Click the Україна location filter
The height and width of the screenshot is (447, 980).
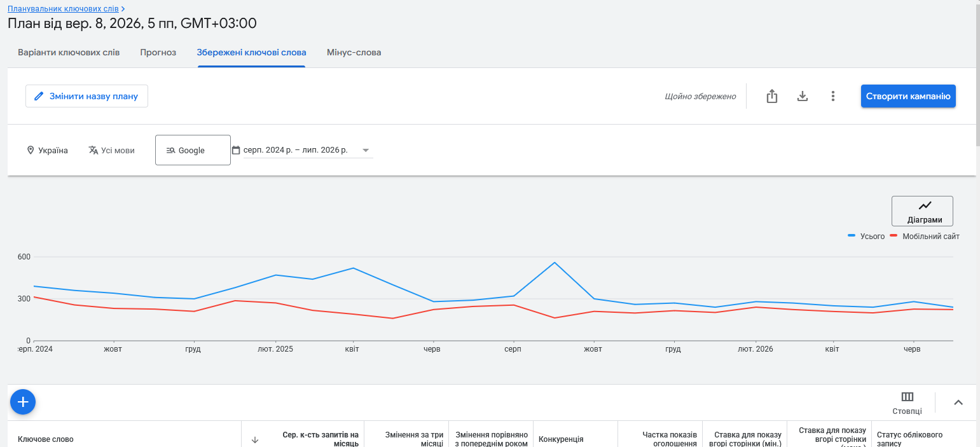[47, 150]
